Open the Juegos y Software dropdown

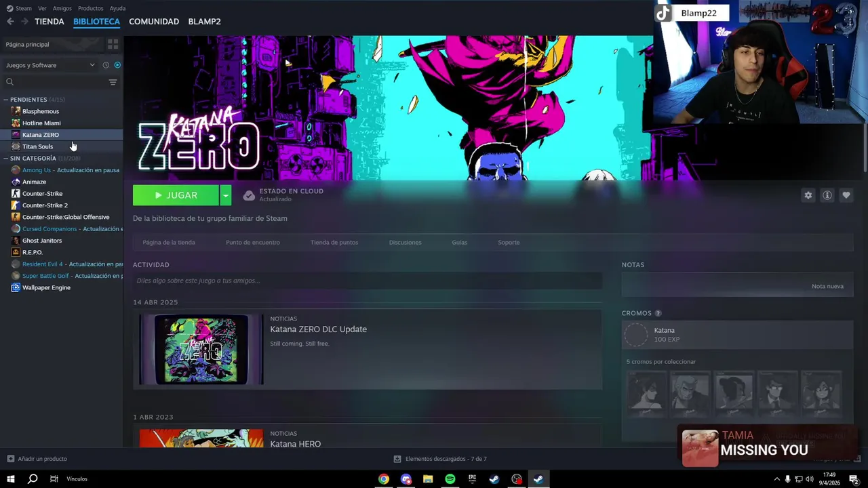[x=50, y=65]
